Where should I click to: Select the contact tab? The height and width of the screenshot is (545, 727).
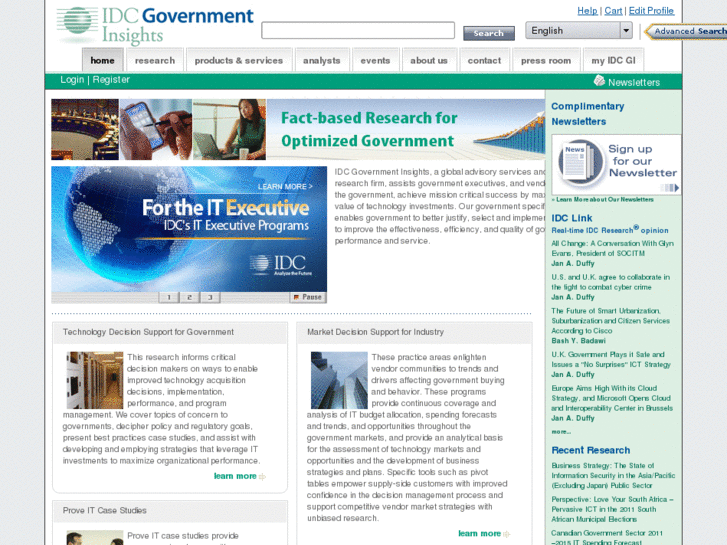tap(484, 60)
